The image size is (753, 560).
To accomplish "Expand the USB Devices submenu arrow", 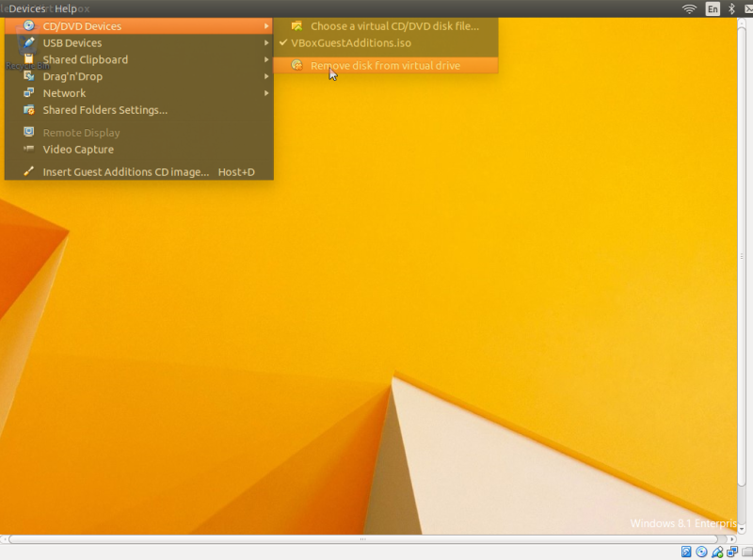I will [x=266, y=42].
